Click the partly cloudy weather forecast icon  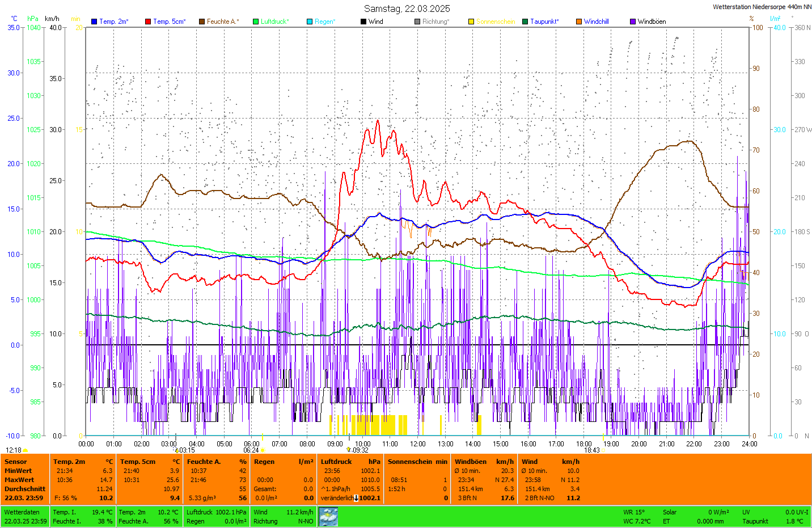click(328, 517)
